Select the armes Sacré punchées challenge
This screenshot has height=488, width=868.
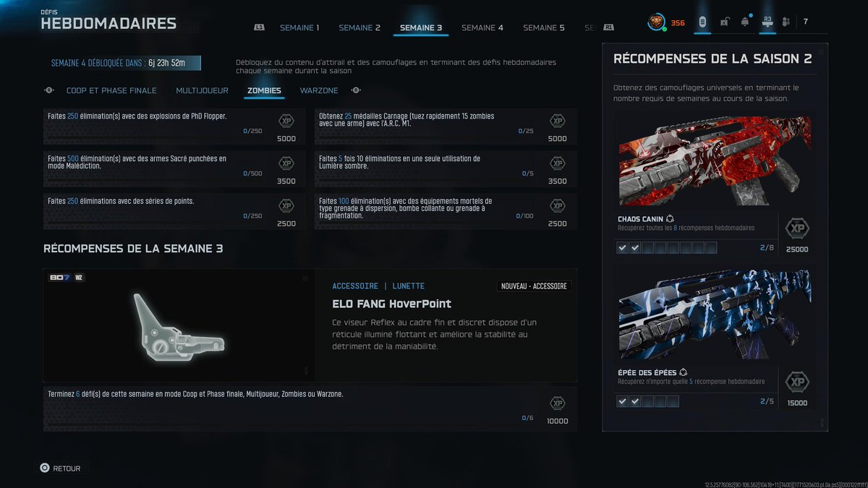174,168
